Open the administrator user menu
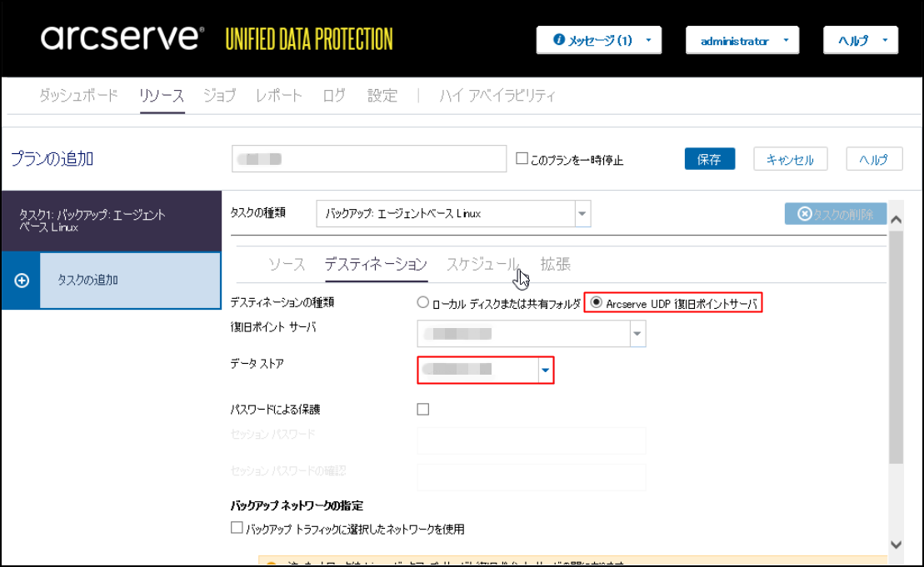924x567 pixels. 742,40
